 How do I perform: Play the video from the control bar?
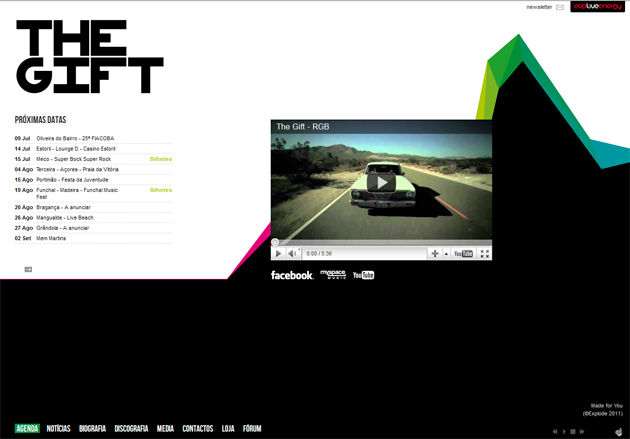pyautogui.click(x=278, y=253)
